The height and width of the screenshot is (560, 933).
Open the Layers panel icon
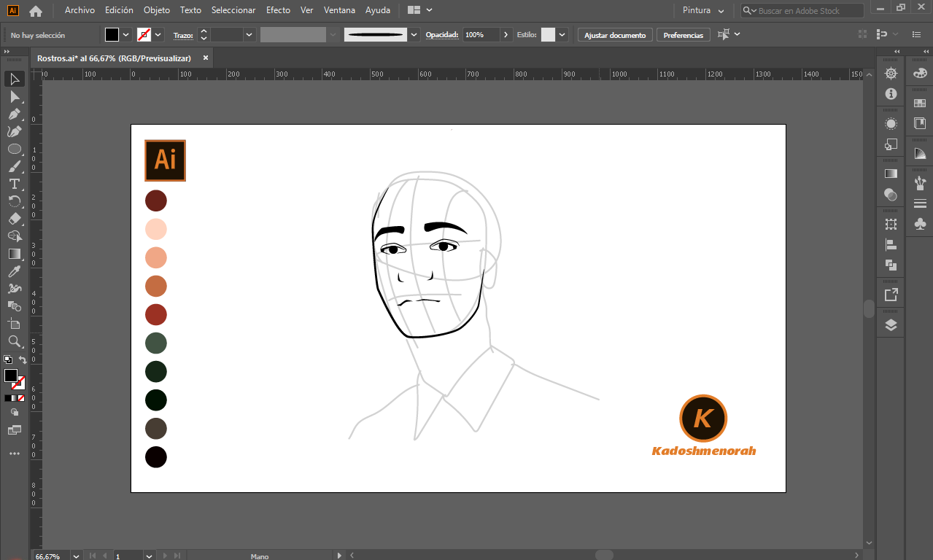coord(891,325)
